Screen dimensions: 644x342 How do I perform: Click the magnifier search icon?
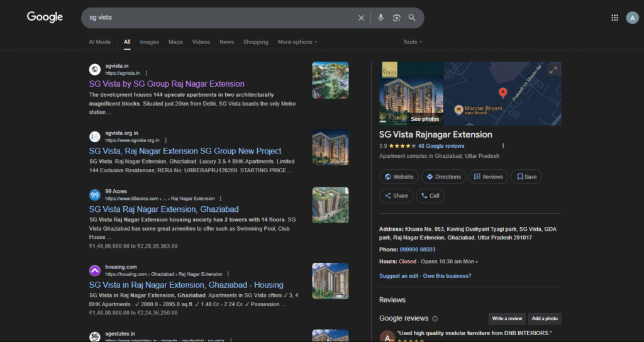412,18
